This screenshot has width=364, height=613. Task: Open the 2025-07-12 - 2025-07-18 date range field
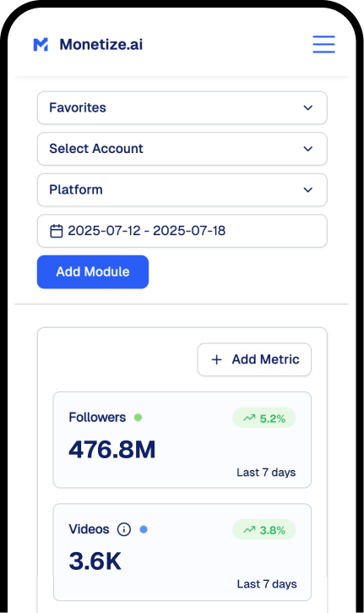(x=182, y=231)
